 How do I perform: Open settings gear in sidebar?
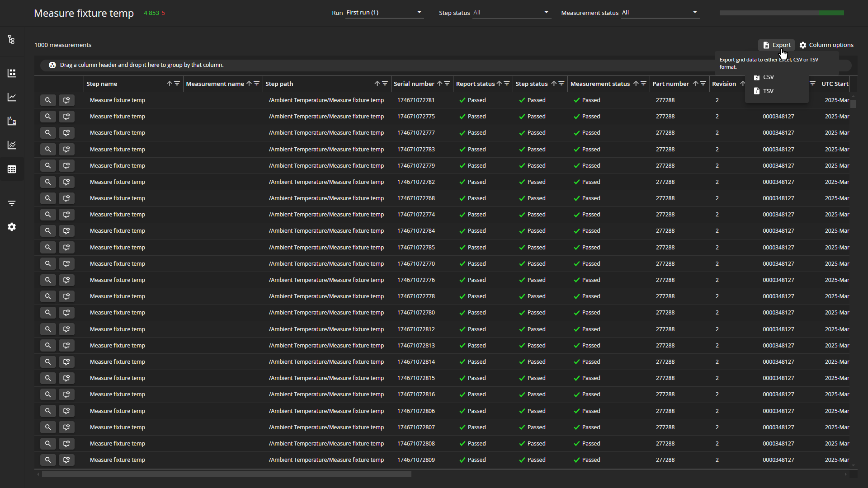[x=12, y=227]
